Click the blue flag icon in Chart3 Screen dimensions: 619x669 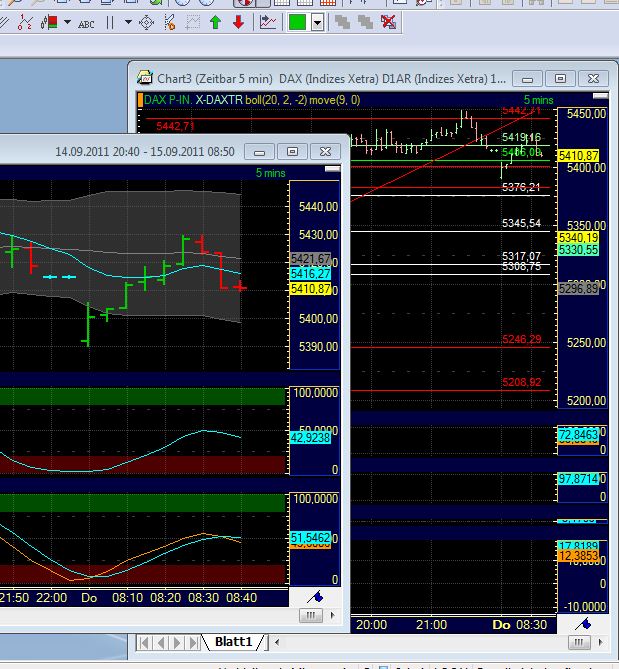pos(583,624)
